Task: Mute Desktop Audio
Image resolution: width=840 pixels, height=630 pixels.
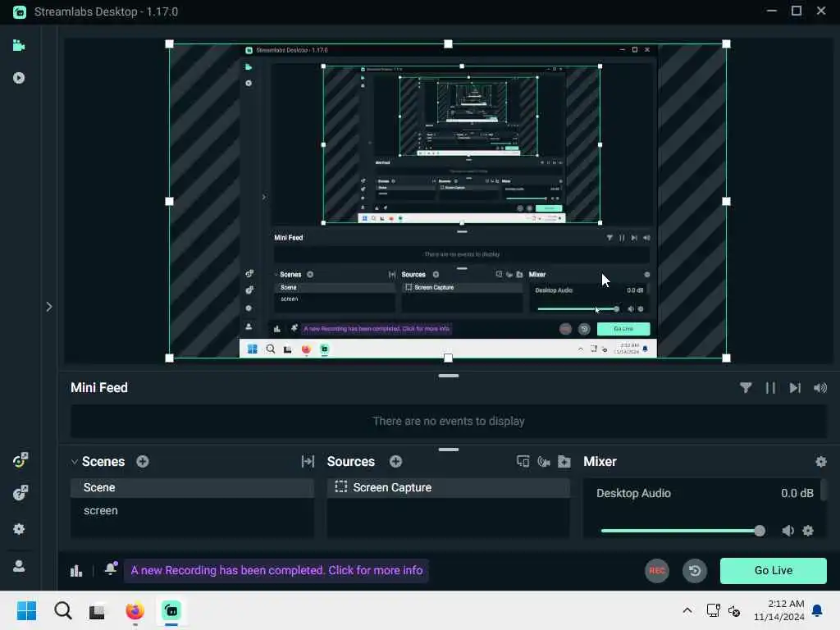Action: pyautogui.click(x=787, y=531)
